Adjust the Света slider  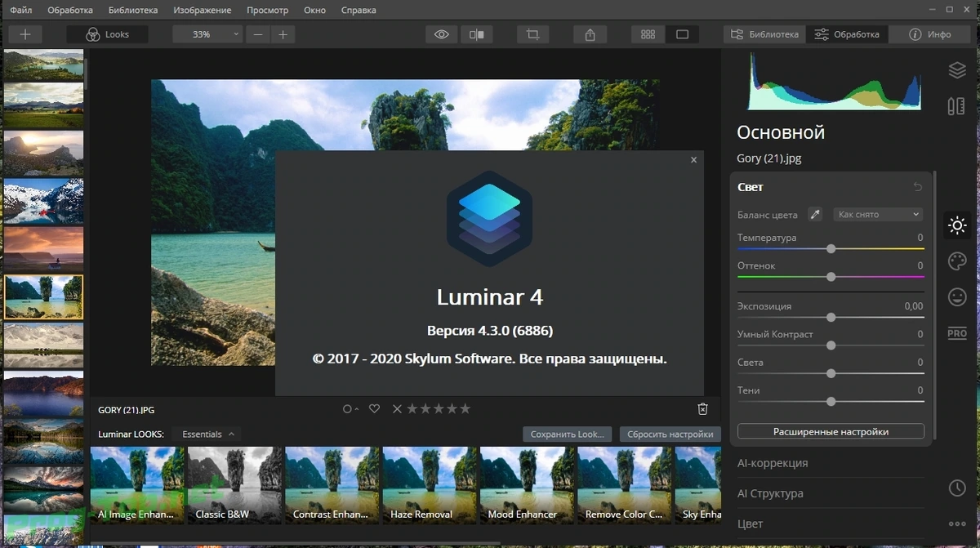click(x=831, y=373)
